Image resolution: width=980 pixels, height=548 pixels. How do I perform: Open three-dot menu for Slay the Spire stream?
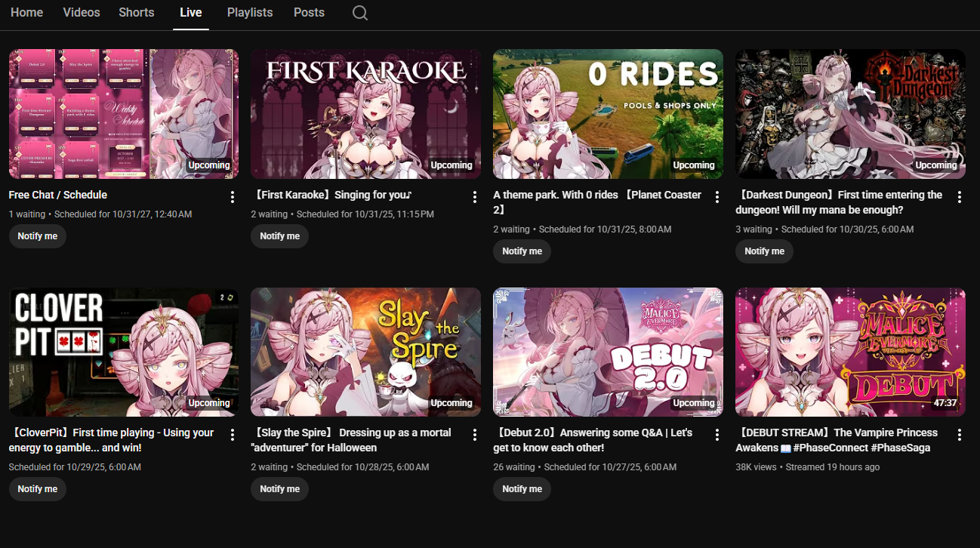pos(475,435)
